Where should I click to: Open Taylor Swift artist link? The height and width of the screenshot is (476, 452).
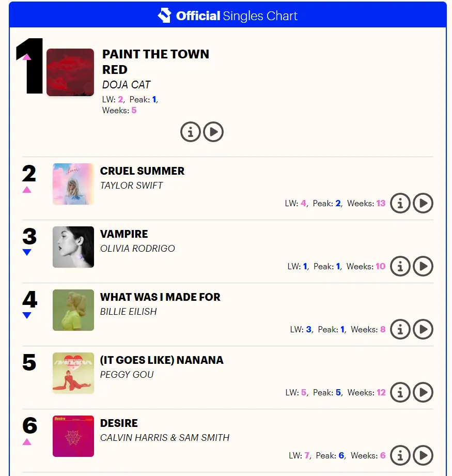click(x=131, y=186)
